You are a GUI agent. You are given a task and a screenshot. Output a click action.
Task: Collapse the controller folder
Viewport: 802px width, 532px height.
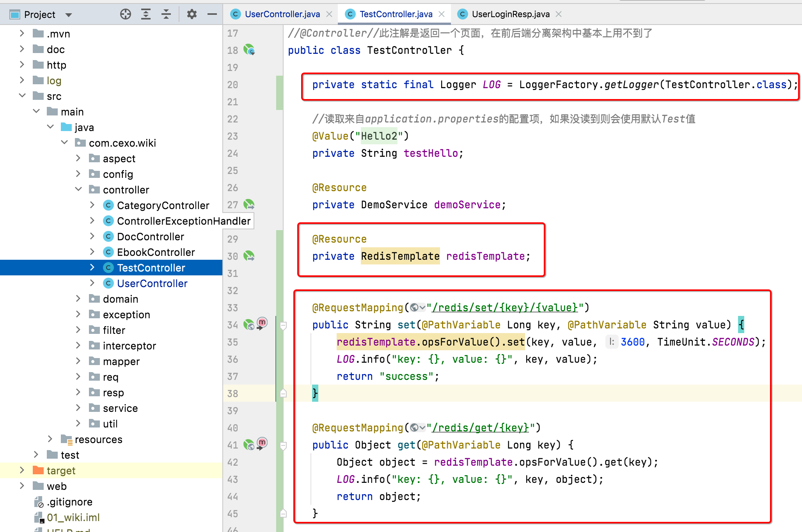pyautogui.click(x=78, y=190)
